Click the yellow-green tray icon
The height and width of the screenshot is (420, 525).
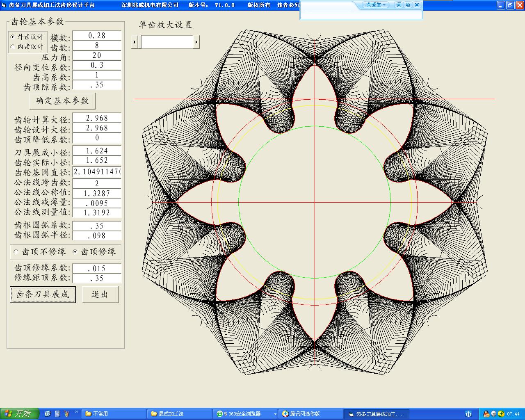(500, 414)
